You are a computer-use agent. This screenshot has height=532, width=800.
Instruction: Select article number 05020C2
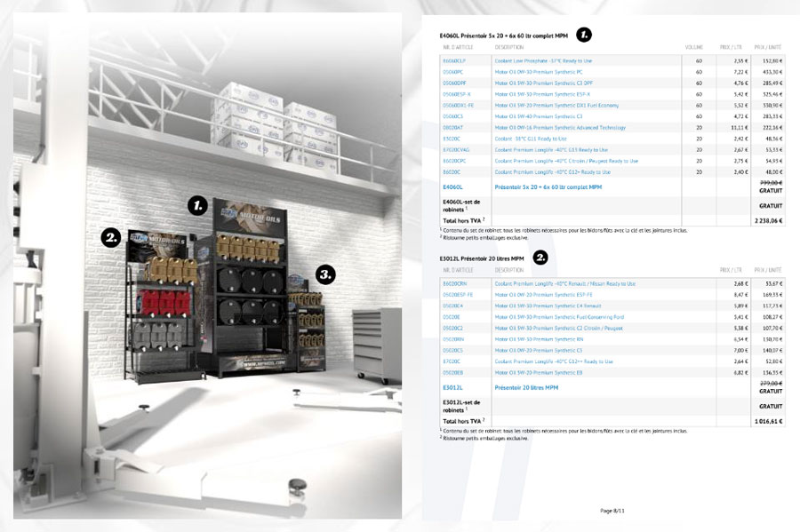point(453,328)
